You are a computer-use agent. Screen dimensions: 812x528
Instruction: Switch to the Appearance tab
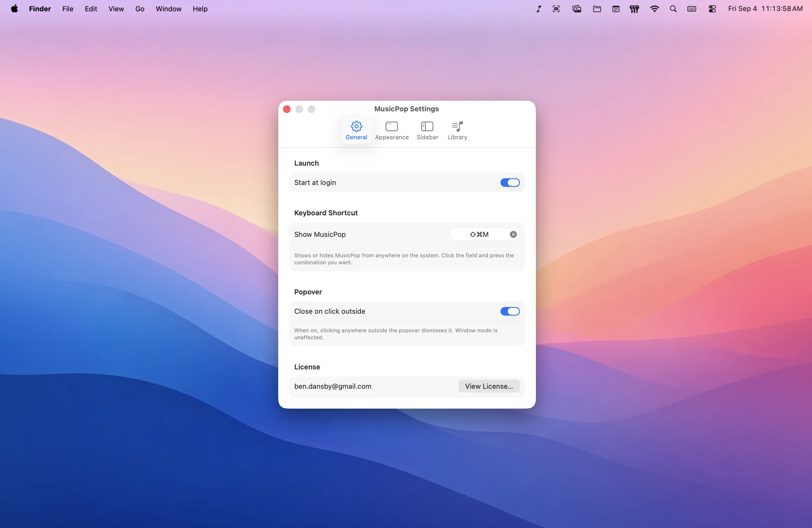(x=392, y=130)
